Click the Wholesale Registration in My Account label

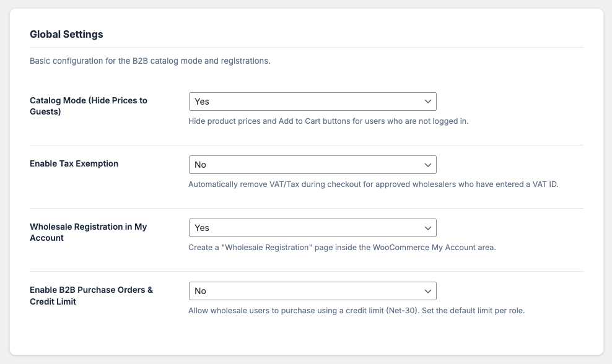tap(88, 232)
